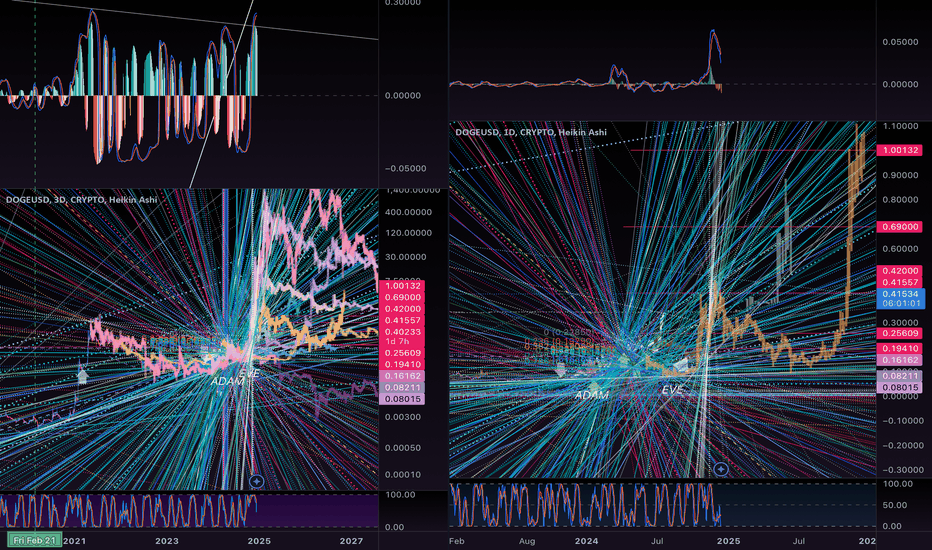This screenshot has width=932, height=550.
Task: Select the ADAM text label on the 3D chart
Action: [227, 381]
